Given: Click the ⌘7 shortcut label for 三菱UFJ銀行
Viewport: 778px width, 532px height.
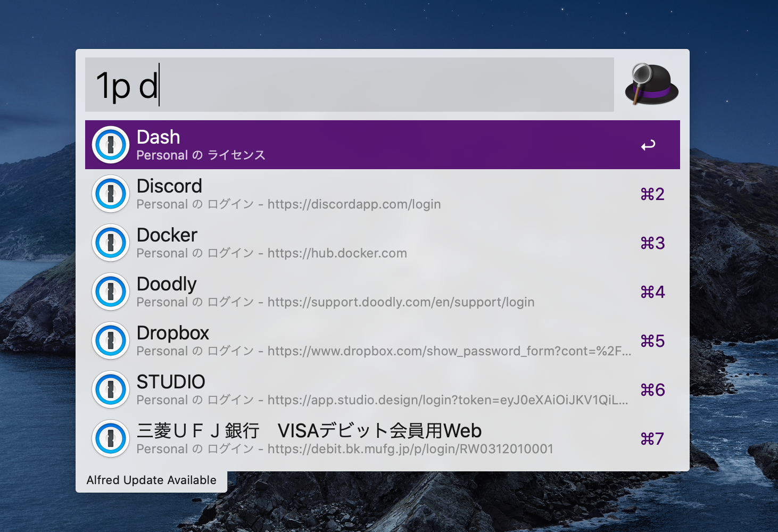Looking at the screenshot, I should [x=652, y=439].
